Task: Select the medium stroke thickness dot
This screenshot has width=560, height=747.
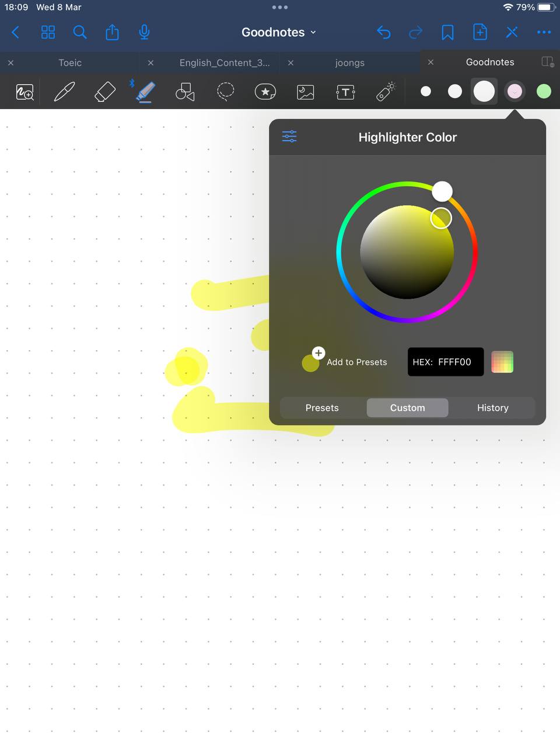Action: [x=455, y=91]
